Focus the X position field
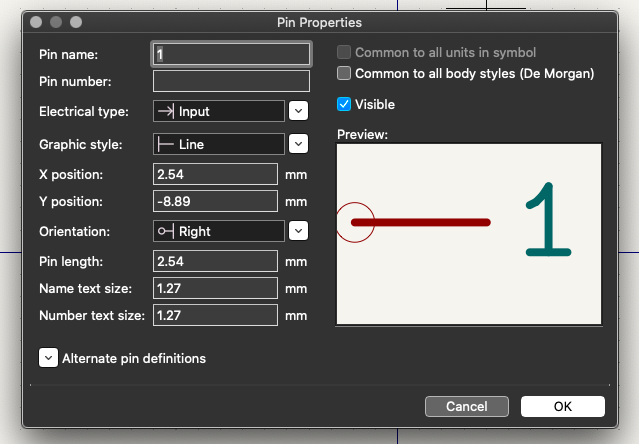Image resolution: width=639 pixels, height=444 pixels. pyautogui.click(x=215, y=174)
